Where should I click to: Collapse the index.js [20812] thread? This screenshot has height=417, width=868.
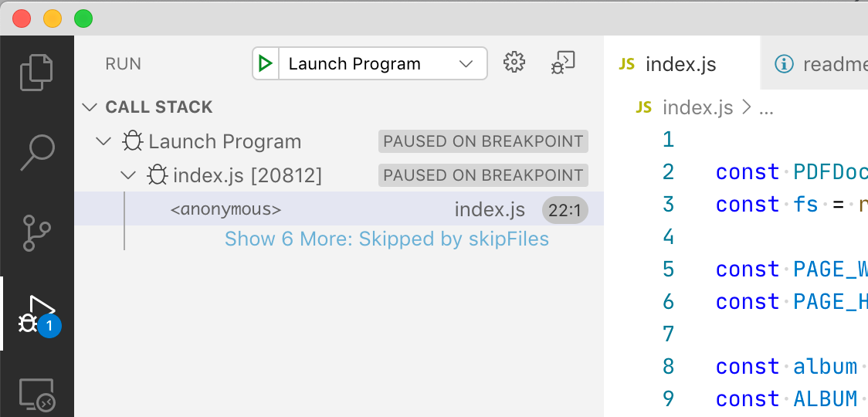tap(127, 175)
